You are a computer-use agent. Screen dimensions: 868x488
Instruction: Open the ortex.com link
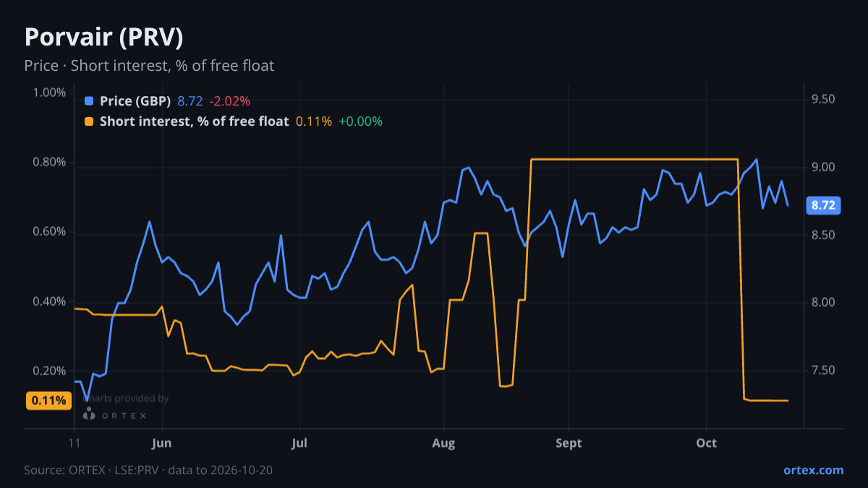[814, 471]
